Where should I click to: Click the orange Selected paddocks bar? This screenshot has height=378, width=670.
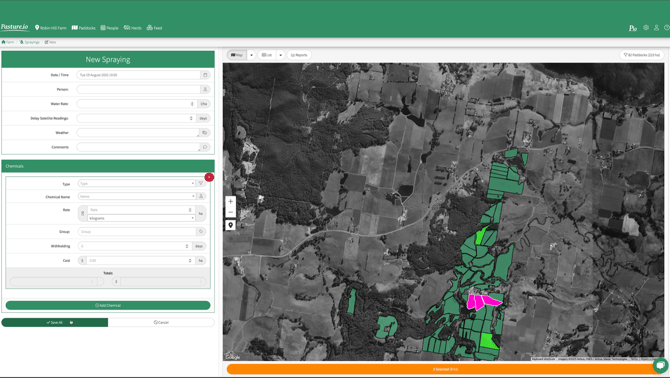(445, 369)
